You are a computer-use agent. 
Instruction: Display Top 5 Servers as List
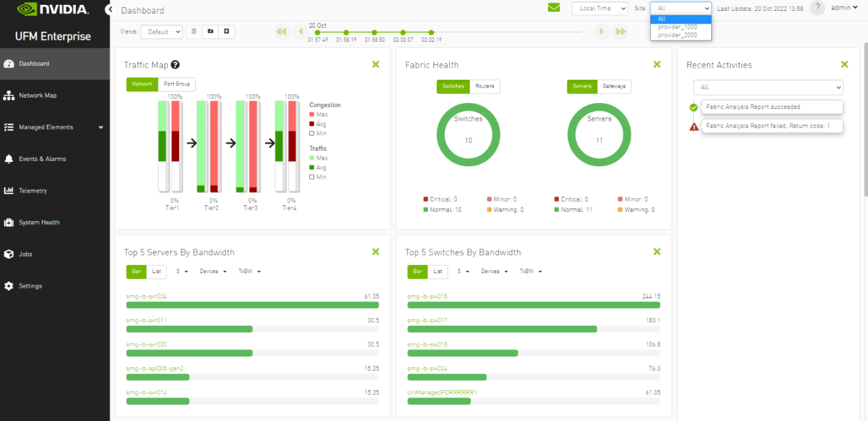coord(156,271)
